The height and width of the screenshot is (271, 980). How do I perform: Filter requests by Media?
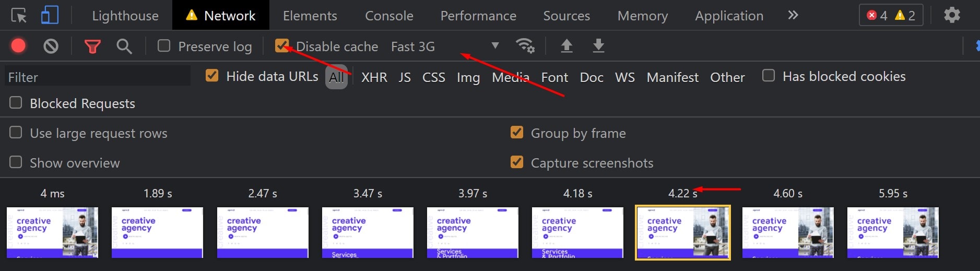click(511, 77)
